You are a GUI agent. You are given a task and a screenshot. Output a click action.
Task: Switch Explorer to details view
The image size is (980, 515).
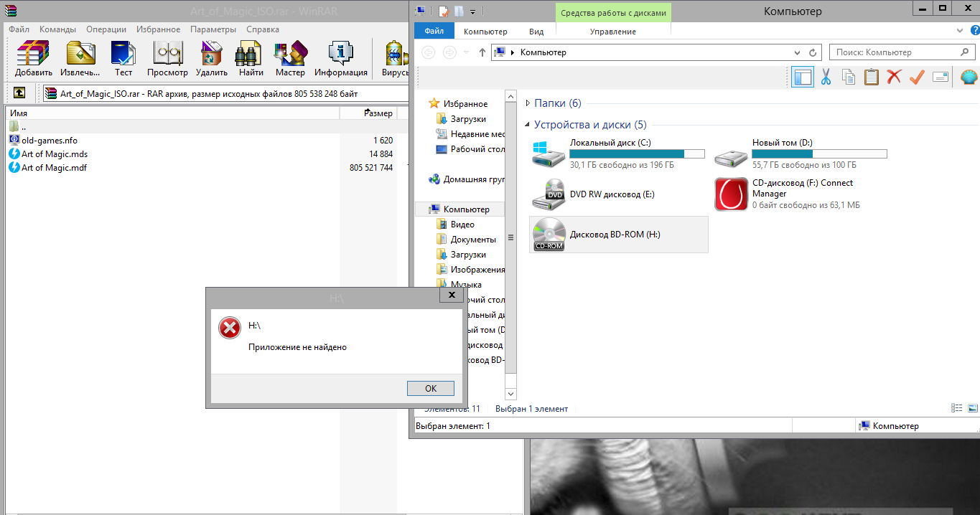(956, 408)
